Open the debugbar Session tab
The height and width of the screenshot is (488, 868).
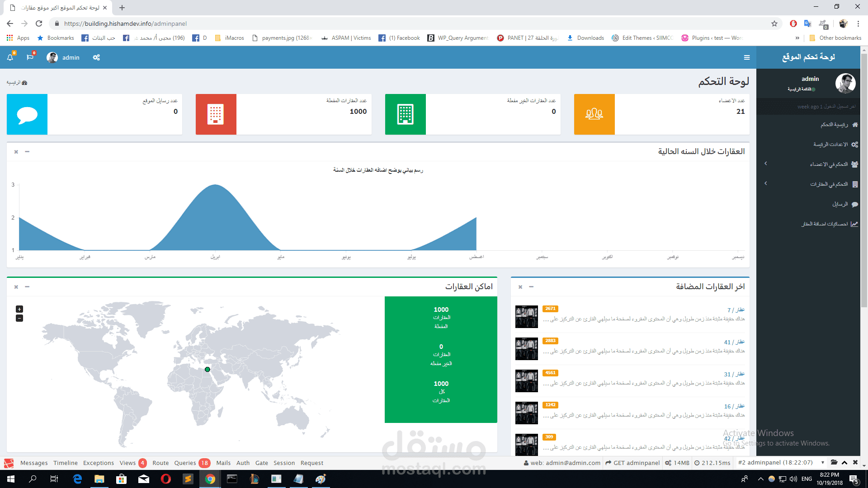(284, 463)
